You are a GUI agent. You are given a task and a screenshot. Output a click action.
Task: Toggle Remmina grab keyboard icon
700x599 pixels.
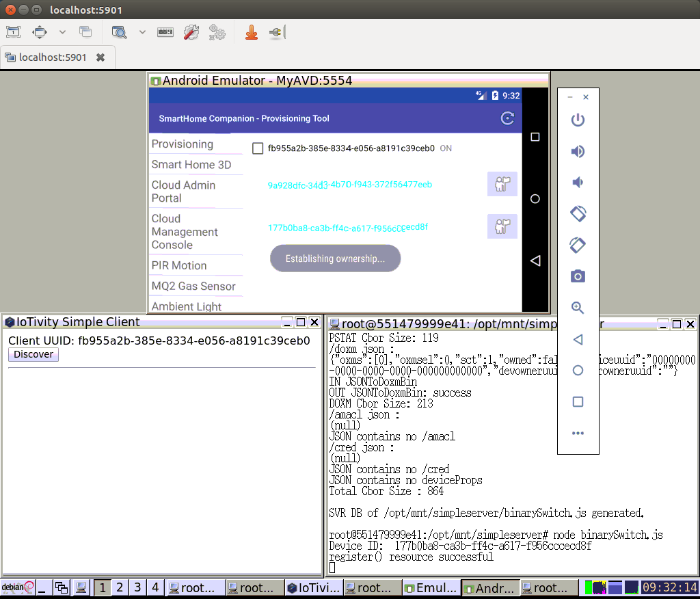[x=165, y=32]
